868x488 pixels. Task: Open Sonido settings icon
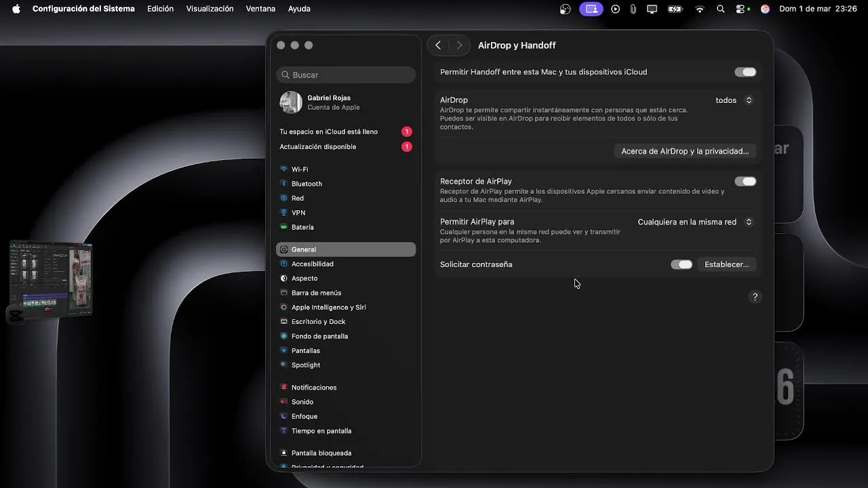283,402
